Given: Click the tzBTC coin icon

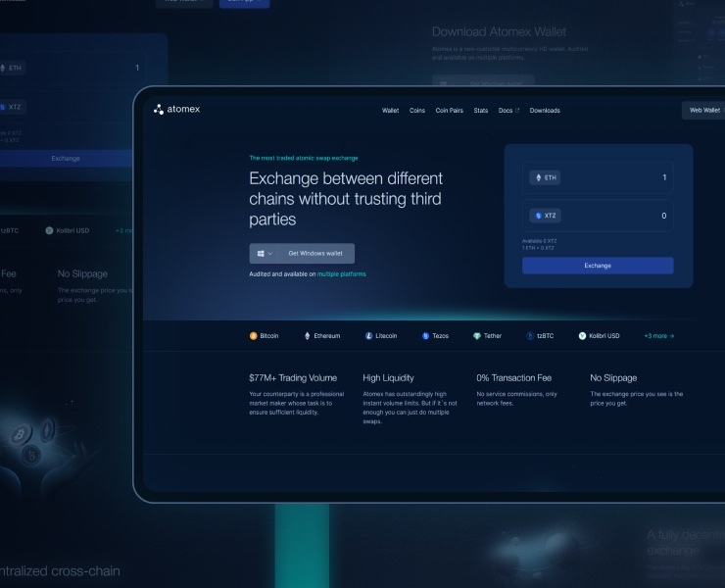Looking at the screenshot, I should (530, 336).
